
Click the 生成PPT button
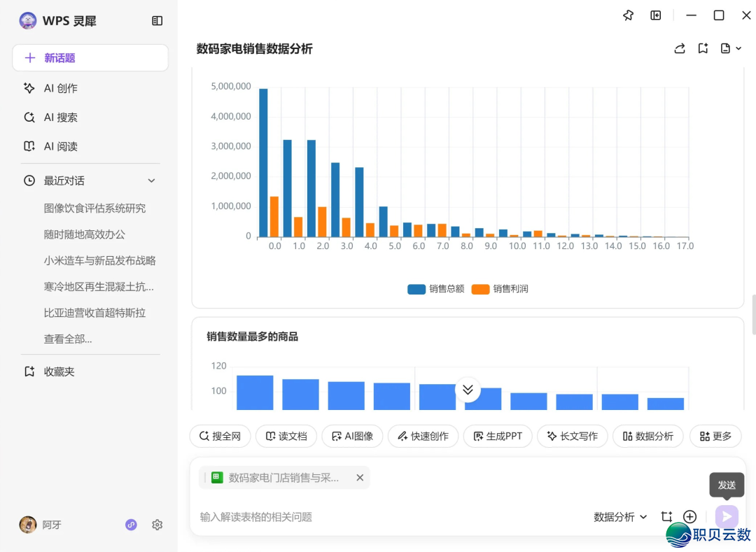(498, 436)
